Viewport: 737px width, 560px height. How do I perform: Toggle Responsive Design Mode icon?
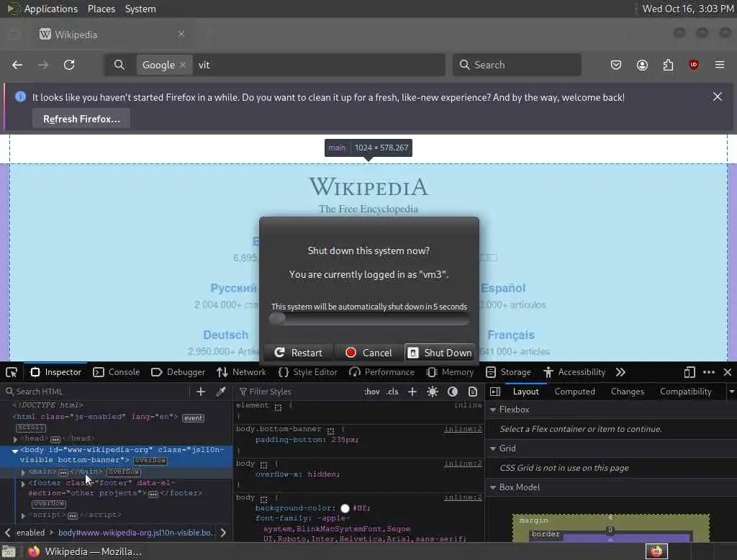689,372
